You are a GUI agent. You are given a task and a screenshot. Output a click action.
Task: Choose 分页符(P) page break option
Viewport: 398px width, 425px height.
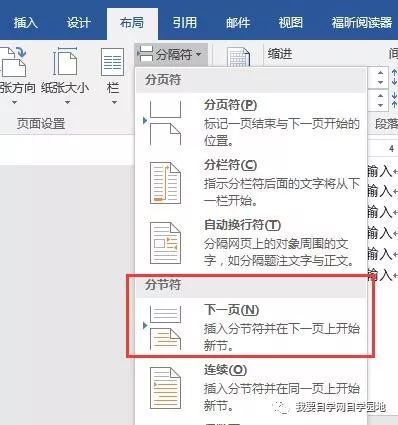pyautogui.click(x=250, y=123)
